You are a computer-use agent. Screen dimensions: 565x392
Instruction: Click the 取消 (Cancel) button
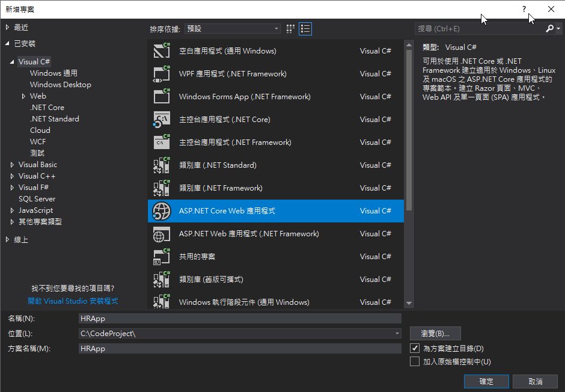click(x=535, y=381)
